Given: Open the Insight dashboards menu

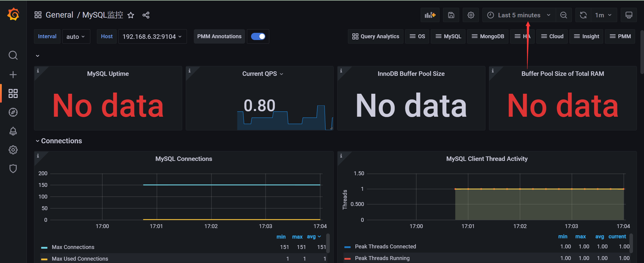Looking at the screenshot, I should tap(586, 36).
